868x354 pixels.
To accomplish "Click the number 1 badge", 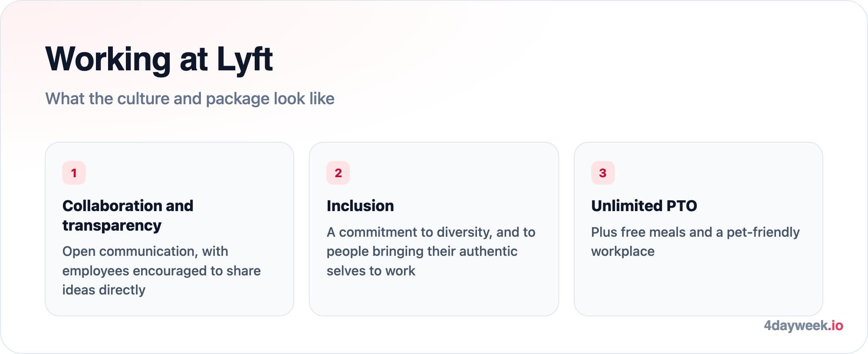I will (x=74, y=173).
